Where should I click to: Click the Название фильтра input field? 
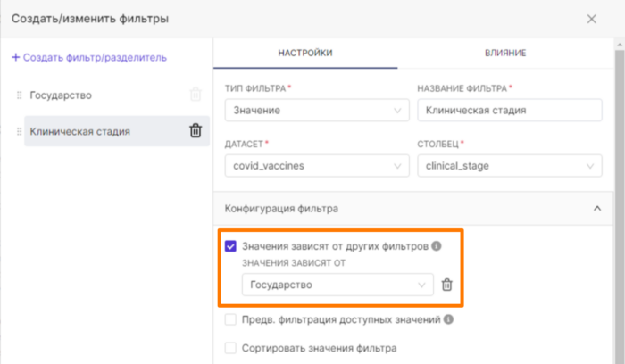click(510, 110)
